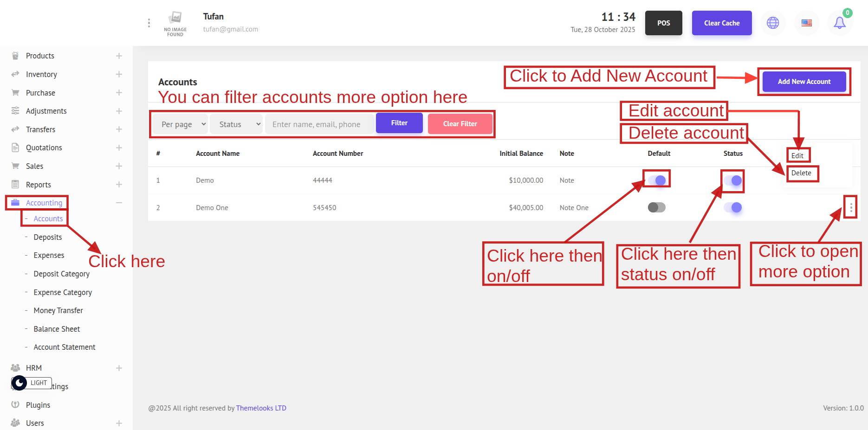
Task: Open more options for Demo One row
Action: click(x=850, y=207)
